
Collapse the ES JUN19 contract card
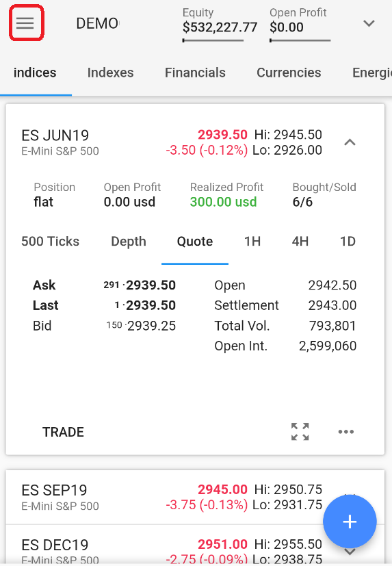point(350,142)
